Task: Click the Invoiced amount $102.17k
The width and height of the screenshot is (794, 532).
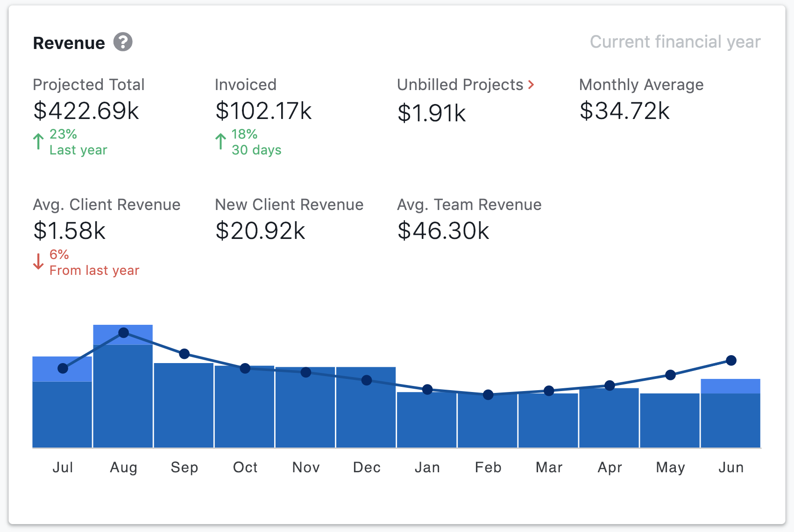Action: click(263, 111)
